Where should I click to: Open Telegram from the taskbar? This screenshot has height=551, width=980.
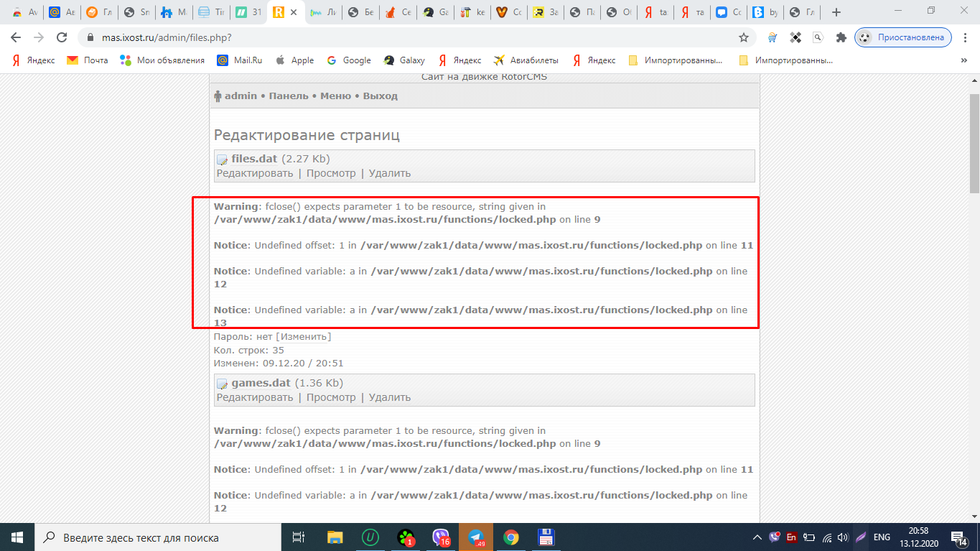[x=475, y=537]
